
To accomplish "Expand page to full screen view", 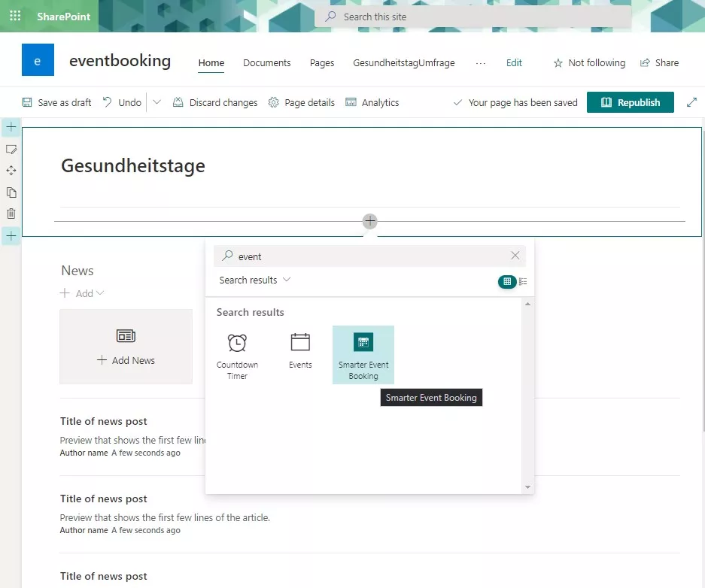I will click(691, 102).
